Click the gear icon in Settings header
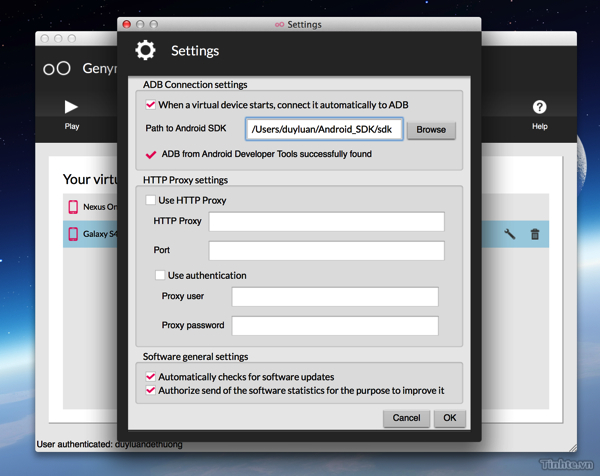600x476 pixels. 146,51
